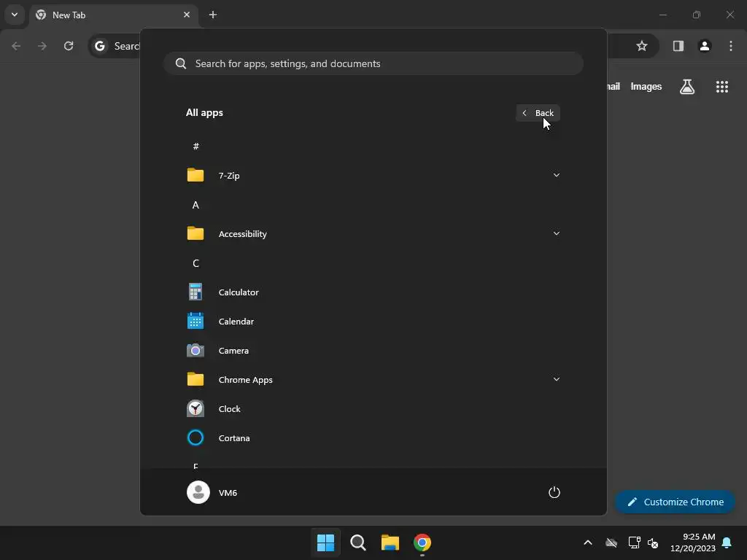
Task: Click the Chrome Apps folder icon
Action: 196,379
